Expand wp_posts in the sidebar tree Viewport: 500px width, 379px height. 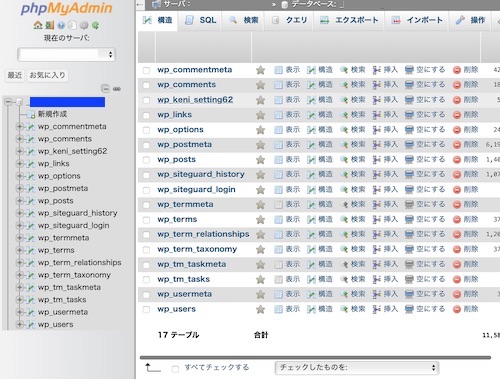pos(19,201)
